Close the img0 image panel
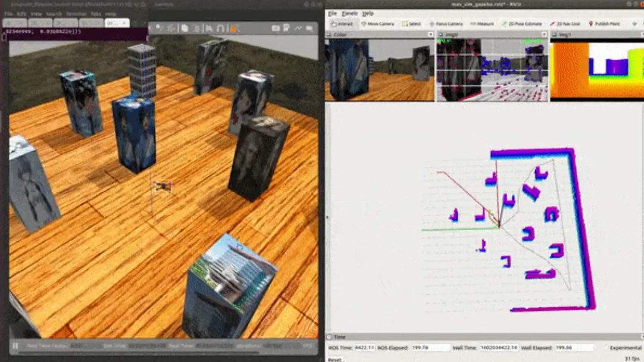 click(x=544, y=35)
